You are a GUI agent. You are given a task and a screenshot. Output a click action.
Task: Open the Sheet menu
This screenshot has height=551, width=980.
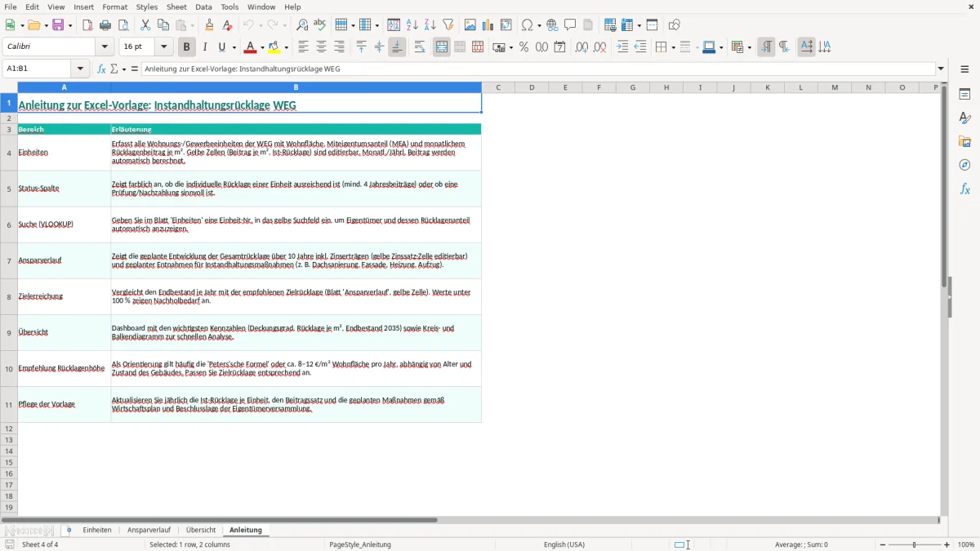tap(177, 7)
